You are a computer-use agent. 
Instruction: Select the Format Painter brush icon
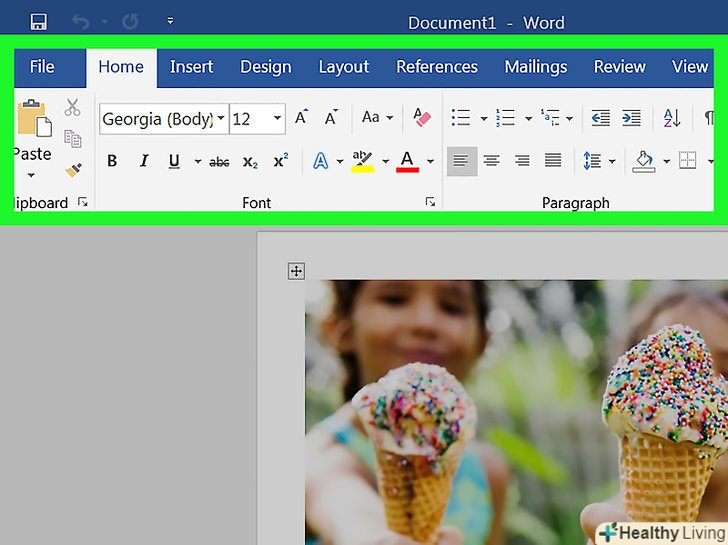coord(73,171)
